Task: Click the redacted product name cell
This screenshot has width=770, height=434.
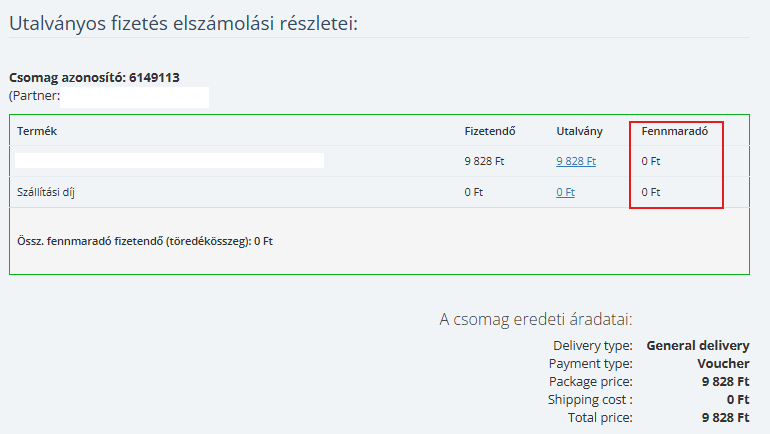Action: pyautogui.click(x=169, y=161)
